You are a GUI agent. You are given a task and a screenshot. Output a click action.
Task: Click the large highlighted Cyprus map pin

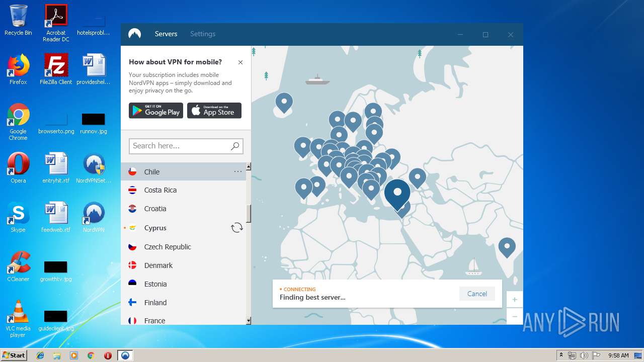click(x=397, y=194)
